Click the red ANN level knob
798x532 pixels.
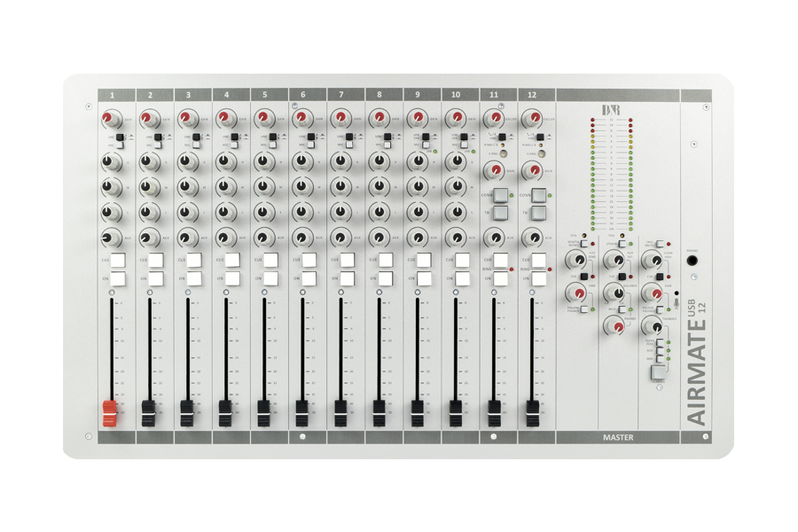pos(654,293)
